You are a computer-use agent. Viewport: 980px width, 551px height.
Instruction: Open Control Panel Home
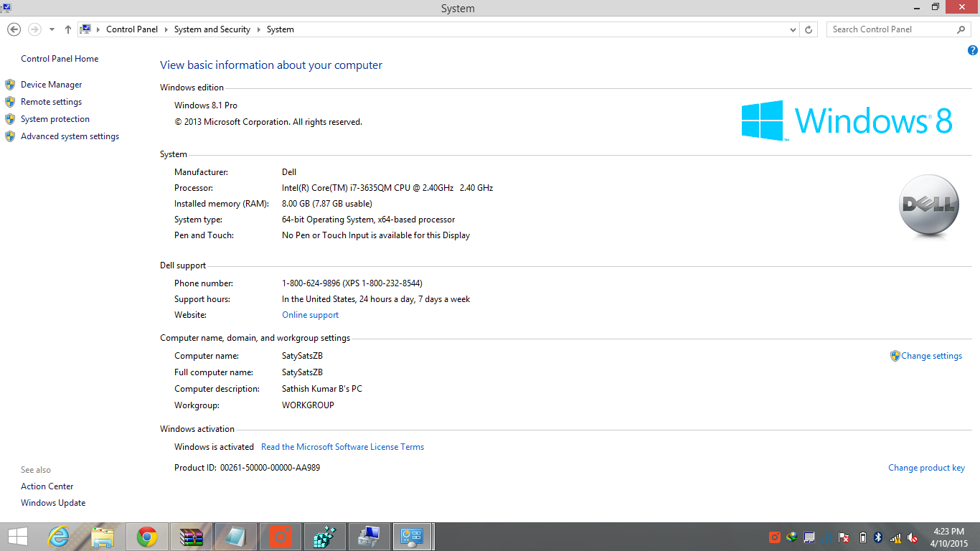coord(60,59)
